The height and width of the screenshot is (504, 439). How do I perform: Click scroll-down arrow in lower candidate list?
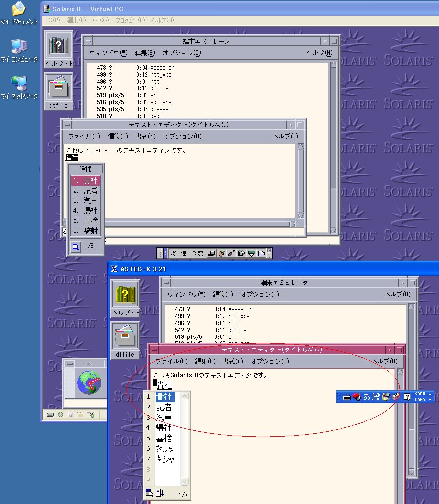(x=184, y=481)
